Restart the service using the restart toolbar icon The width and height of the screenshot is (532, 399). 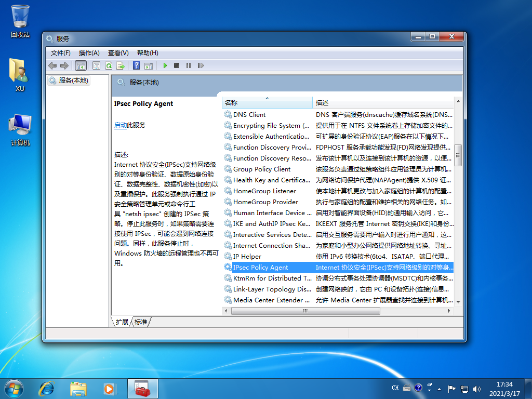201,65
